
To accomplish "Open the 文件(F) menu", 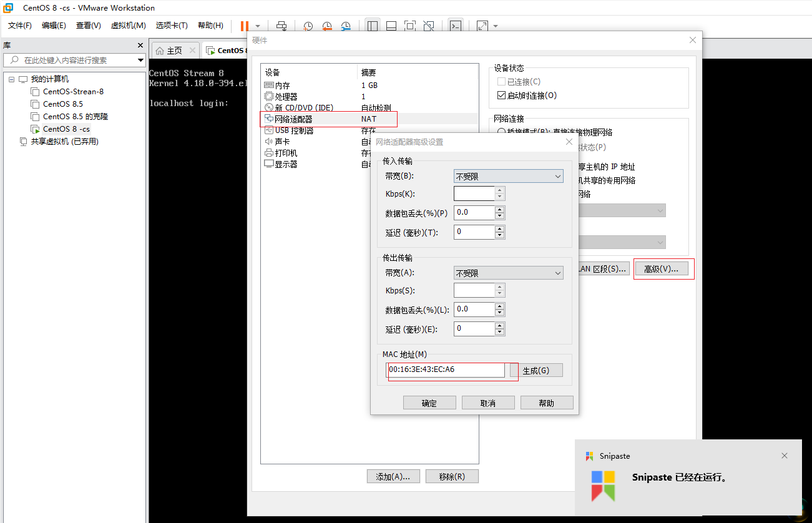I will (20, 26).
